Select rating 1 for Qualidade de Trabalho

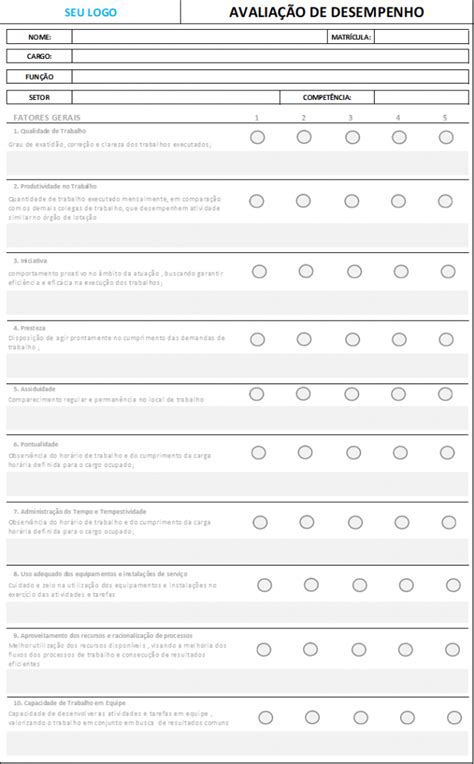[x=257, y=137]
